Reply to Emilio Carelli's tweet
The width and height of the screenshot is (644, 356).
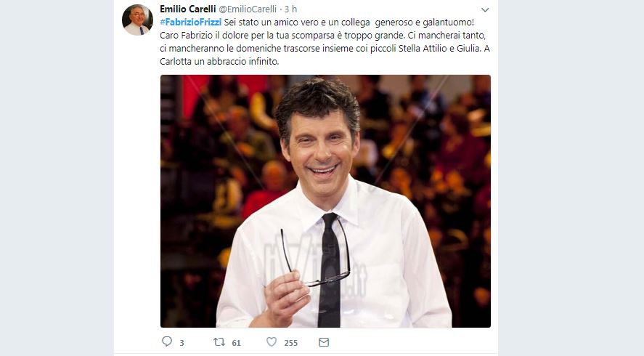[x=167, y=341]
